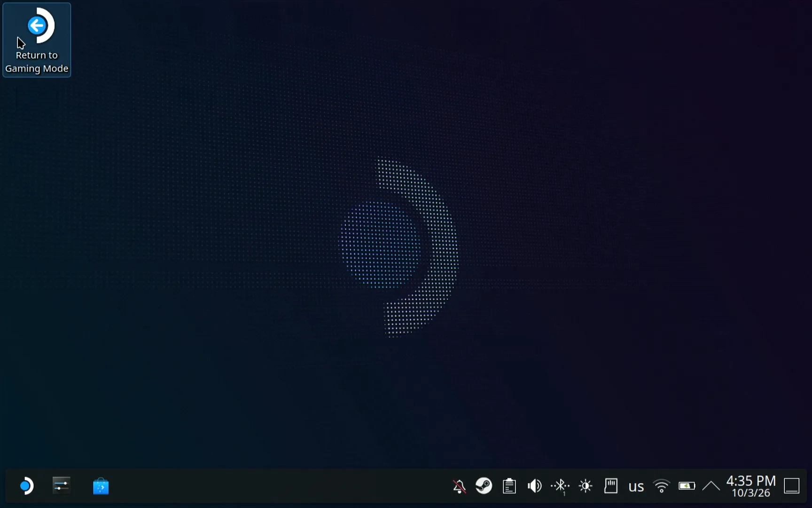
Task: Open the Steam Deck application launcher
Action: 27,486
